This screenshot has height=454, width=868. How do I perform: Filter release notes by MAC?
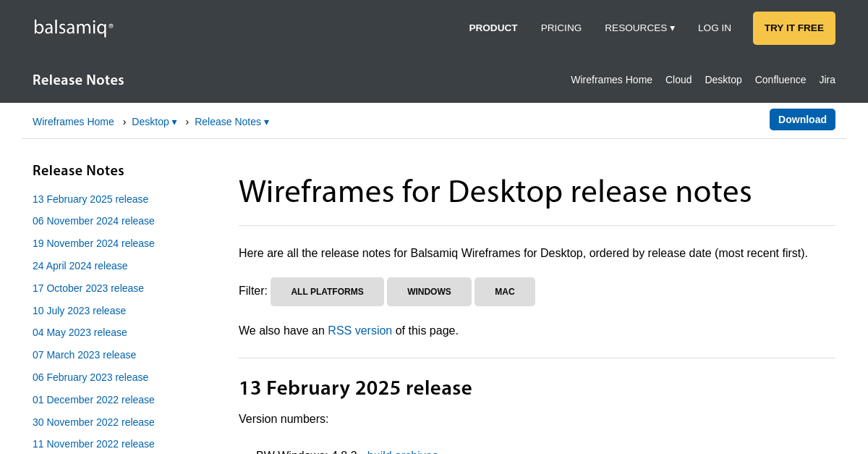pos(505,292)
